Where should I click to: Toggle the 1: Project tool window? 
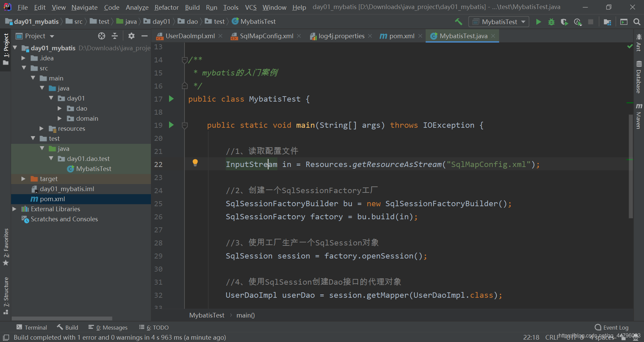(x=6, y=50)
